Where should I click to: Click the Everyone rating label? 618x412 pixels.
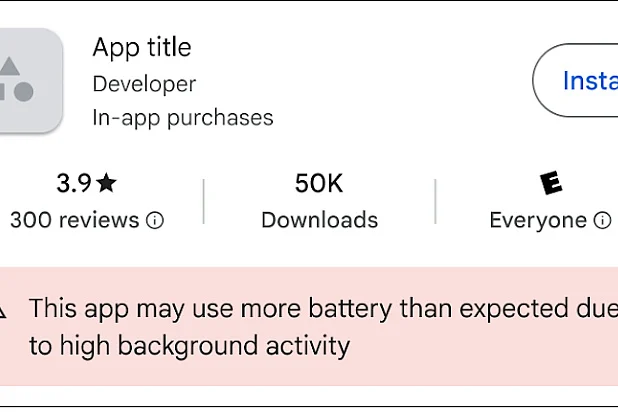tap(538, 220)
